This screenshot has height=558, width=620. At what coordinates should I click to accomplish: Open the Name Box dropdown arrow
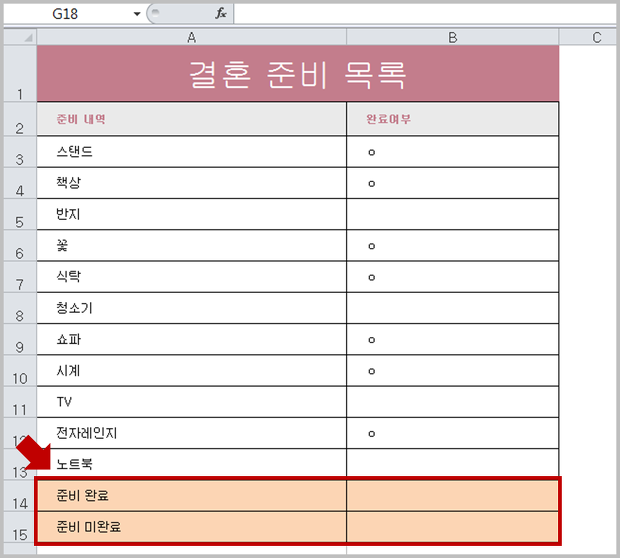click(x=137, y=14)
